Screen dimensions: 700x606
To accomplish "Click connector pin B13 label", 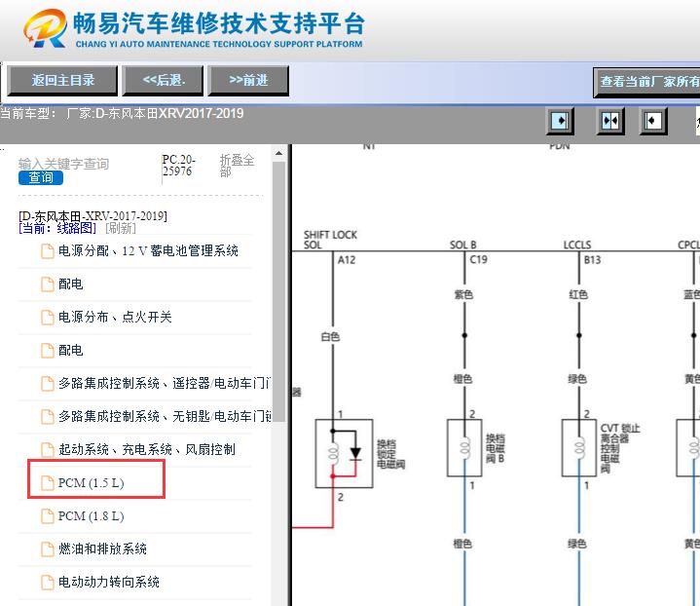I will tap(592, 260).
